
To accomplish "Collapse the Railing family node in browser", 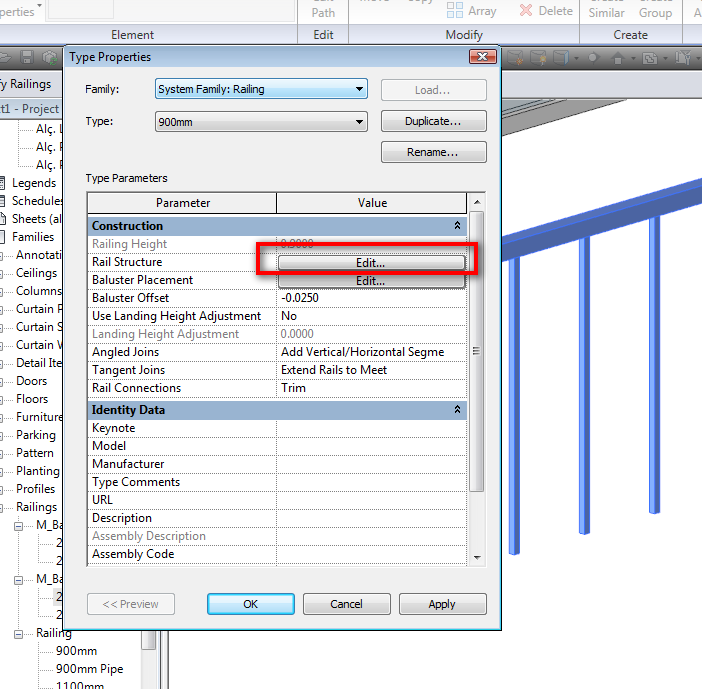I will tap(18, 634).
